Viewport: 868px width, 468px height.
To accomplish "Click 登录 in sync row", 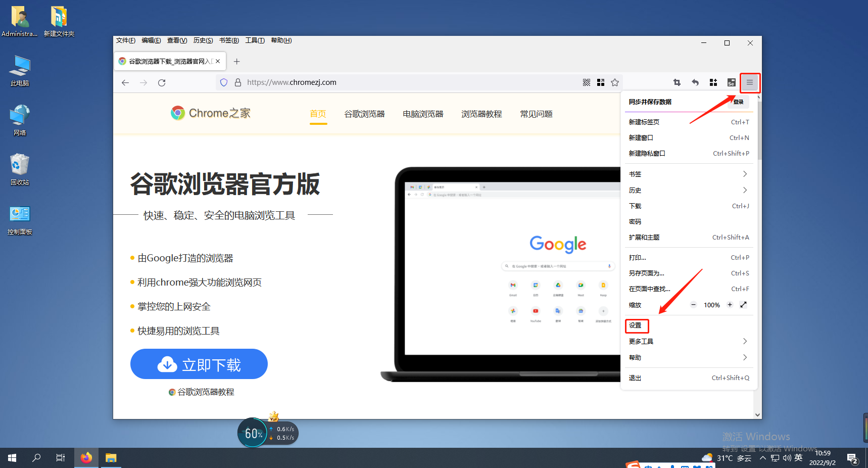I will click(x=738, y=102).
